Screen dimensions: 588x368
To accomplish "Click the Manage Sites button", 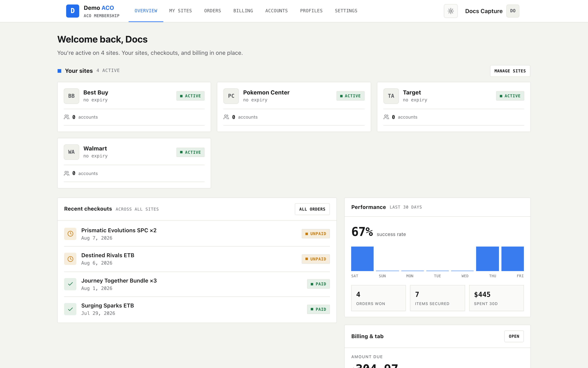I will click(510, 71).
